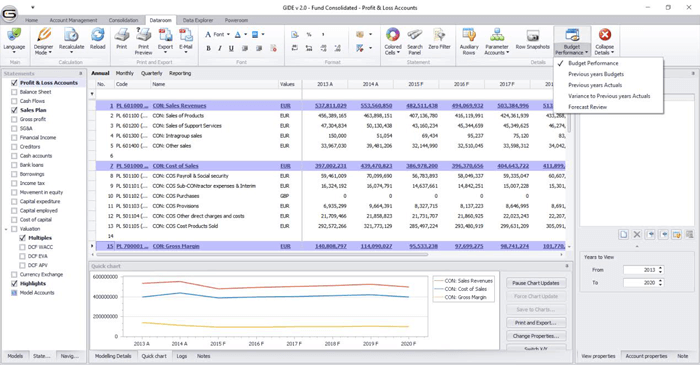This screenshot has width=700, height=365.
Task: Show the Search Panel
Action: pos(415,35)
